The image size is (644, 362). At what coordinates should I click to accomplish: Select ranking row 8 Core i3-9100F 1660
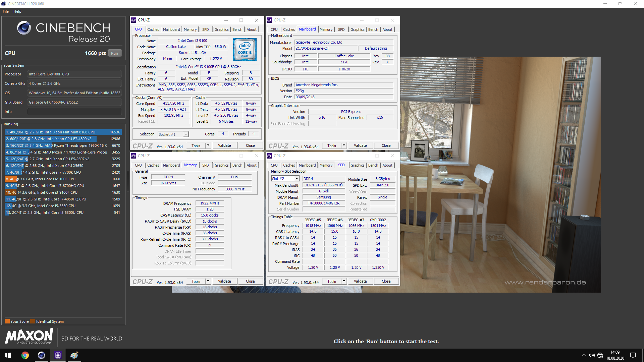[x=63, y=179]
